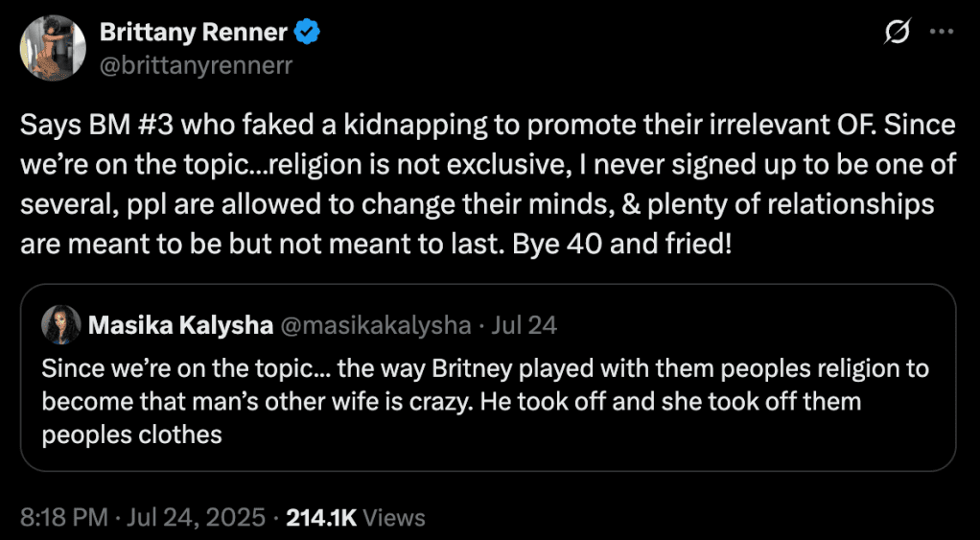Click the quoted text ending 'peoples clothes'

[x=132, y=435]
